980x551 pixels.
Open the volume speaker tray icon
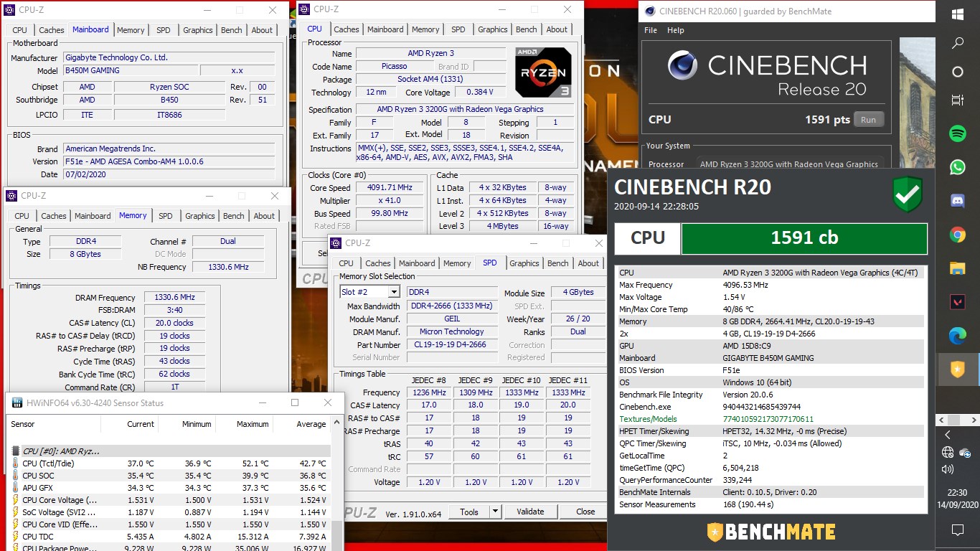pyautogui.click(x=948, y=469)
